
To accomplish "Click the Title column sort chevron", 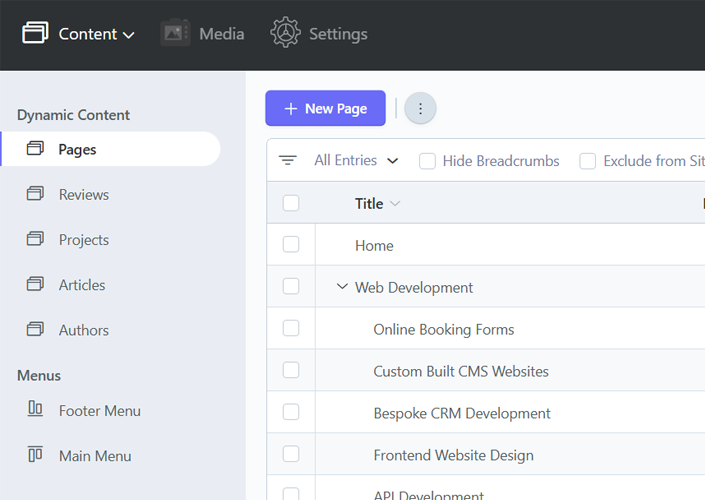I will pos(395,204).
